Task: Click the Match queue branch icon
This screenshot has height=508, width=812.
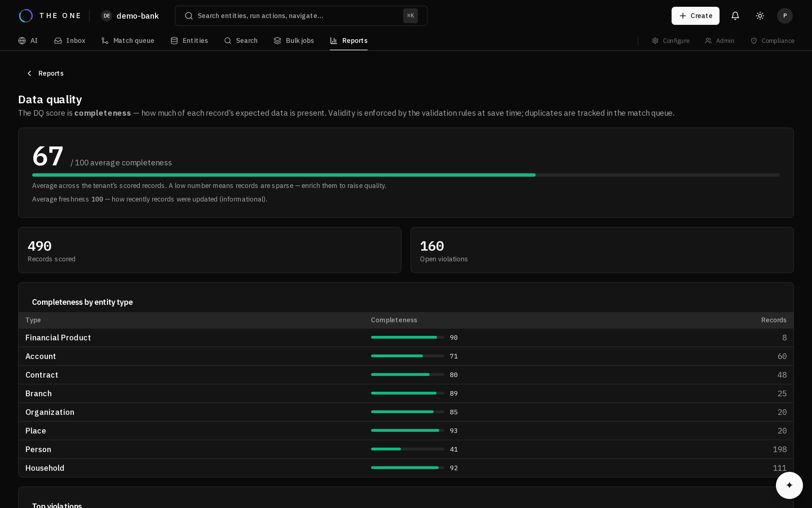Action: coord(105,41)
